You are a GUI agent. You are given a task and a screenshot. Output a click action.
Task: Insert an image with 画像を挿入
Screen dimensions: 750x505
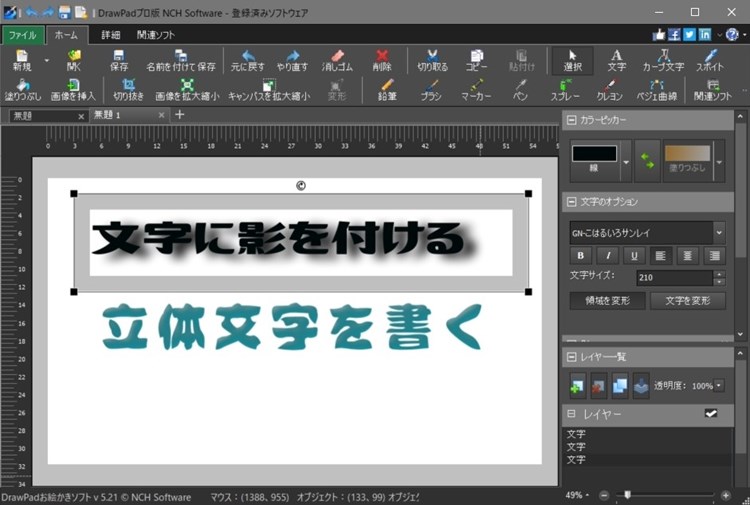[73, 90]
